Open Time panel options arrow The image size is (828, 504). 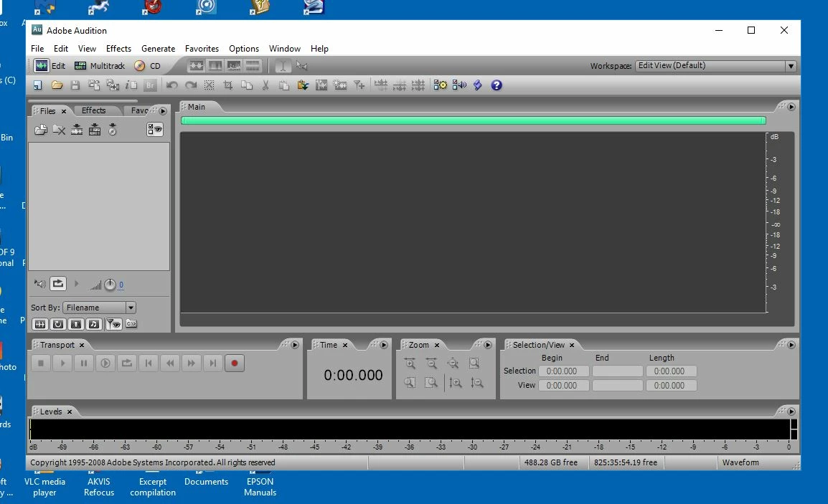(x=384, y=345)
